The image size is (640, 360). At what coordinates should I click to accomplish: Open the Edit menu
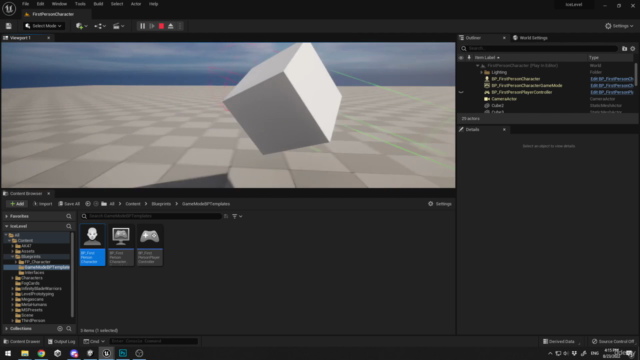pos(40,4)
